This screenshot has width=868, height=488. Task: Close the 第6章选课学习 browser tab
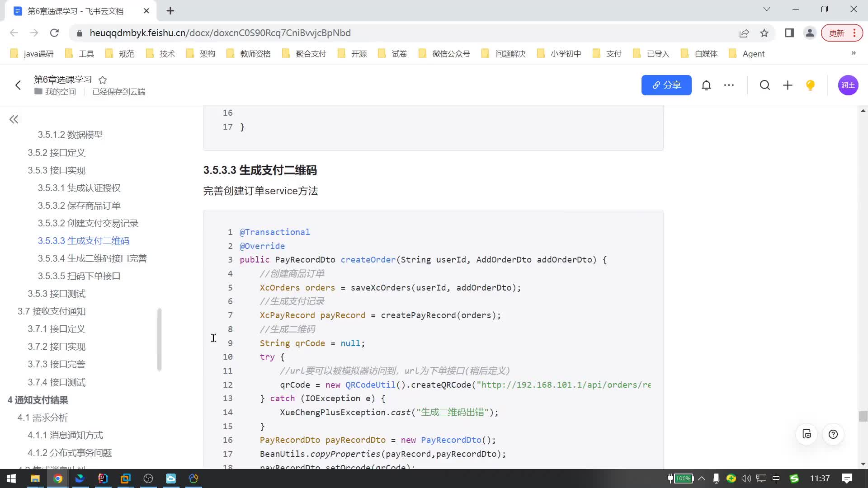pos(146,11)
